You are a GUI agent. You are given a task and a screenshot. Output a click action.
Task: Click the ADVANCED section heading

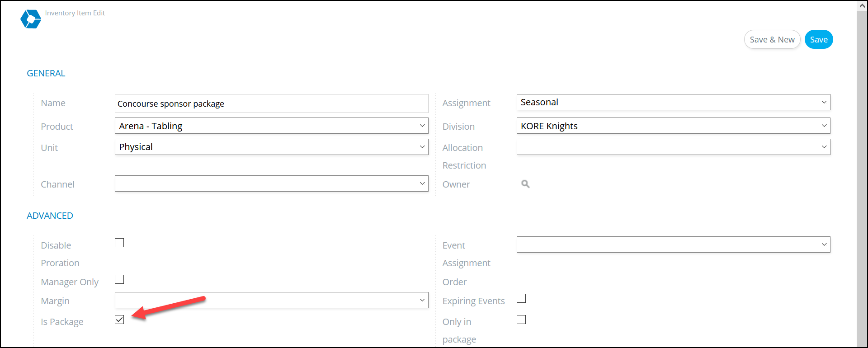50,216
